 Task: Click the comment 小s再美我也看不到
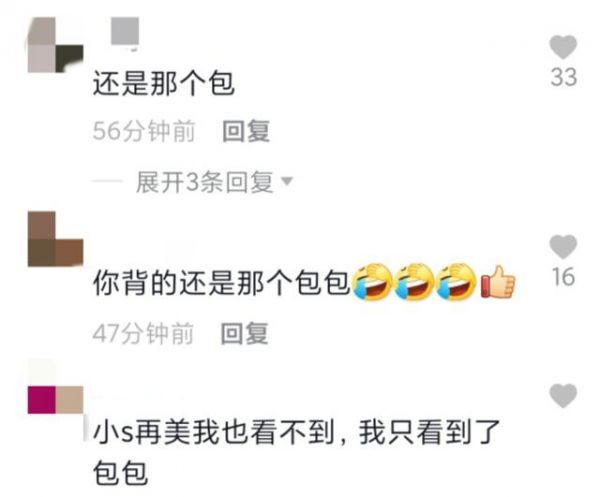(214, 432)
